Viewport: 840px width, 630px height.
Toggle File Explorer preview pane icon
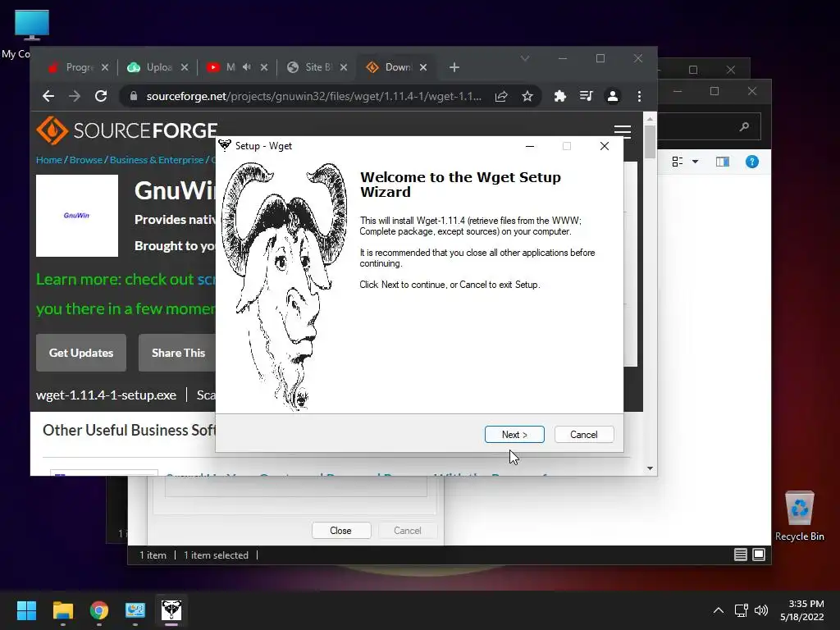[x=723, y=162]
